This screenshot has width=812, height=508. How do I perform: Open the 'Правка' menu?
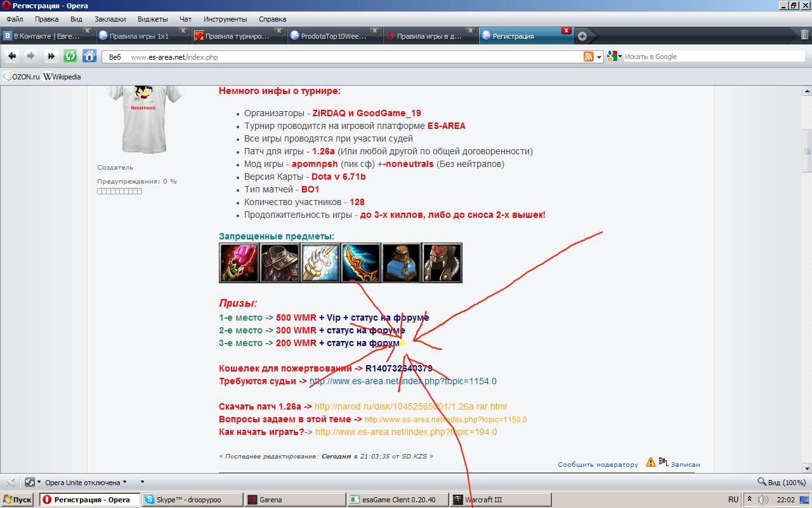point(47,19)
